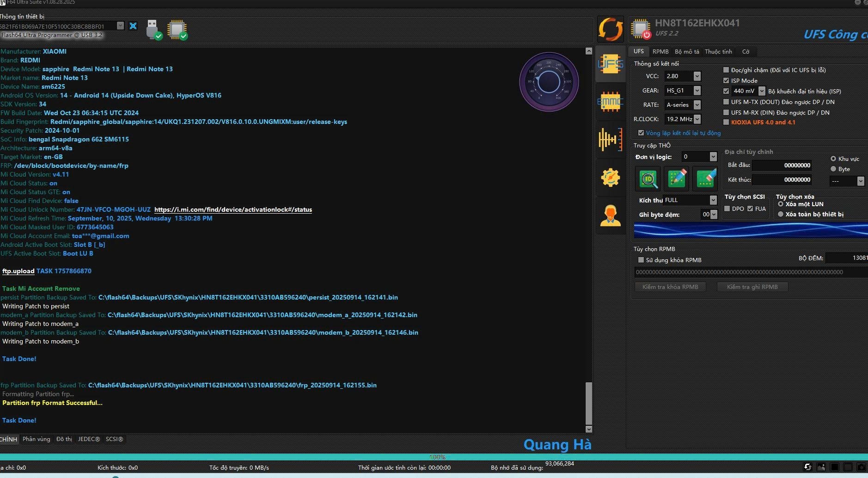Open the RATE dropdown showing A-series
868x478 pixels.
coord(697,105)
